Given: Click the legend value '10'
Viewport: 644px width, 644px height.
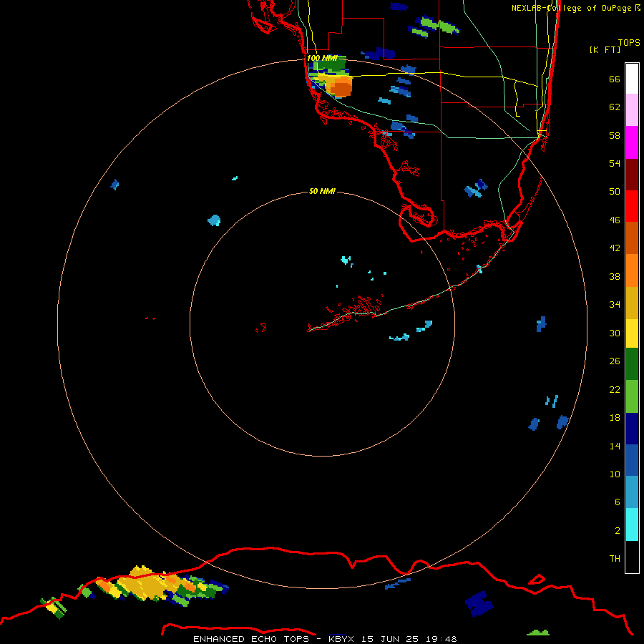Looking at the screenshot, I should tap(615, 474).
